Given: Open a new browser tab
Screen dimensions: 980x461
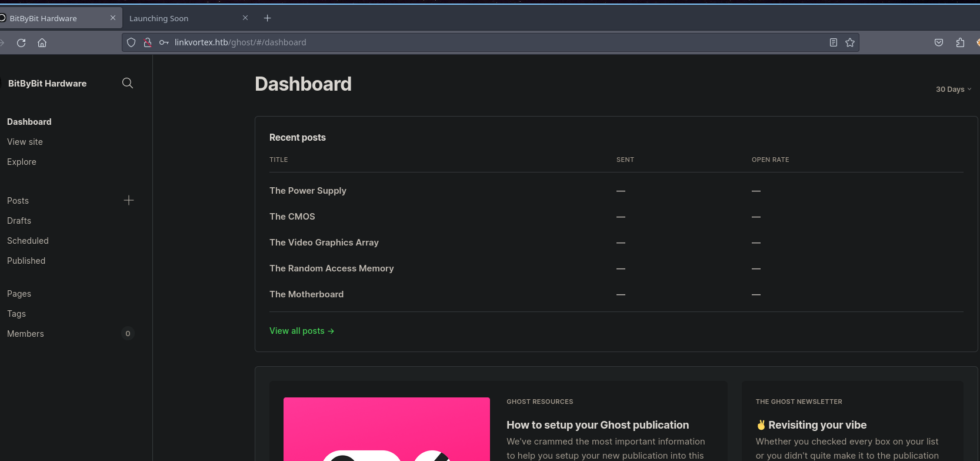Looking at the screenshot, I should (x=267, y=18).
